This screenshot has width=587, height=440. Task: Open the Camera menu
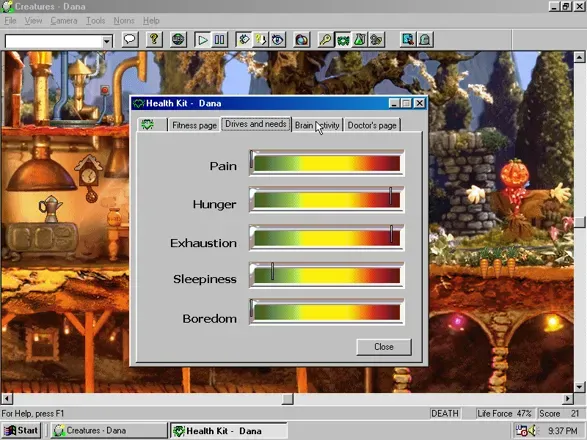point(64,21)
